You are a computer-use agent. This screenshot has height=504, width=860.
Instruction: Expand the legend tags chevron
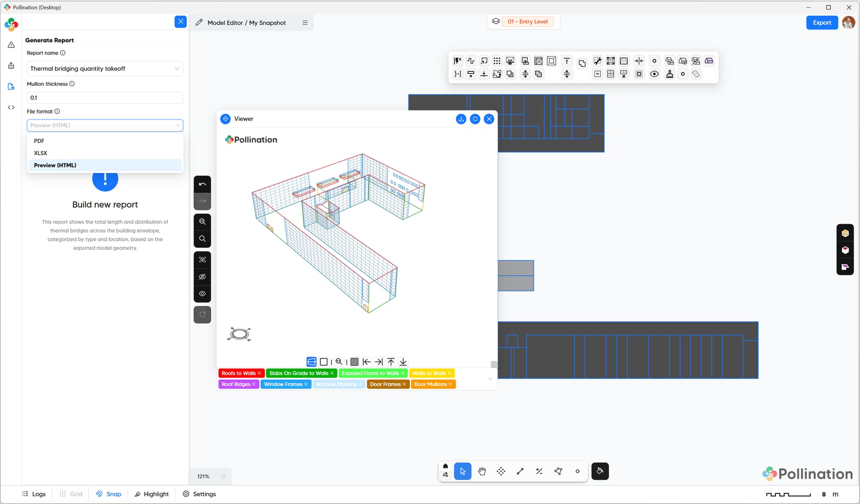(x=490, y=379)
